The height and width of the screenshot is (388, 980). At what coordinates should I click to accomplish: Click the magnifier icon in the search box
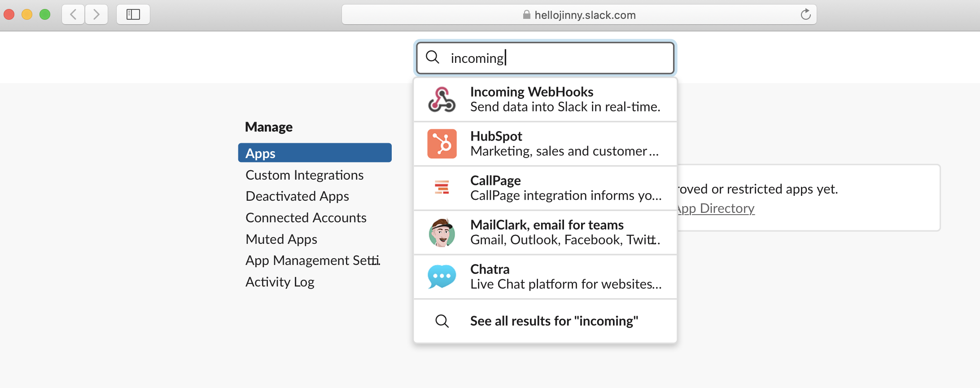click(433, 57)
